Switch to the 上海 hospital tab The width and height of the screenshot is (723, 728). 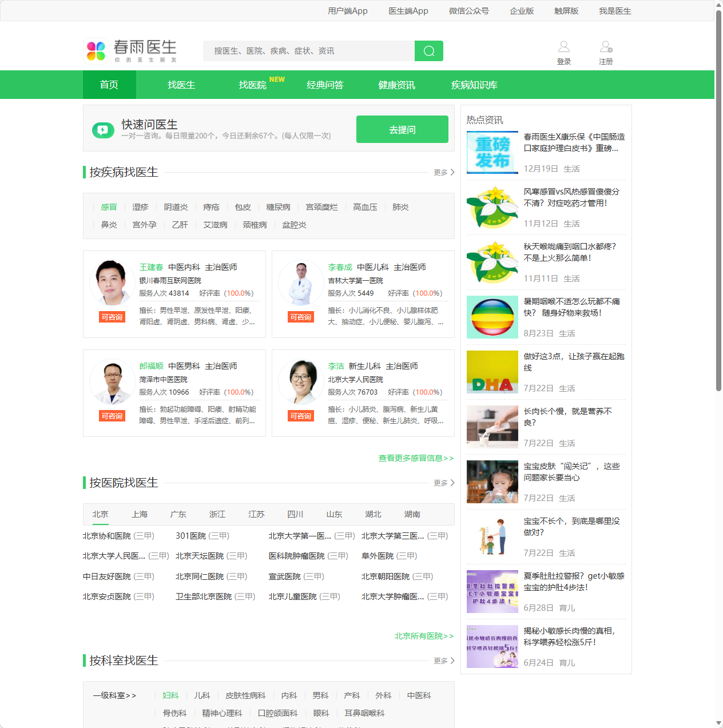point(139,514)
